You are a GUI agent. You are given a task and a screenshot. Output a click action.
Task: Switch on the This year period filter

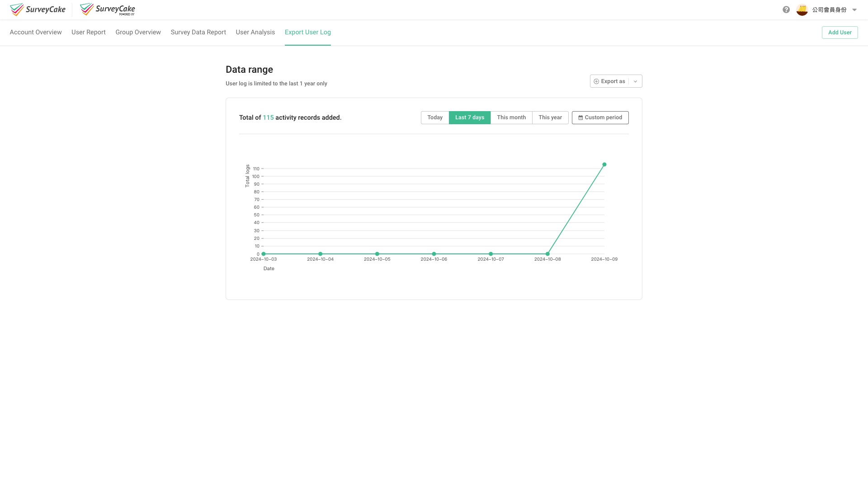click(550, 117)
